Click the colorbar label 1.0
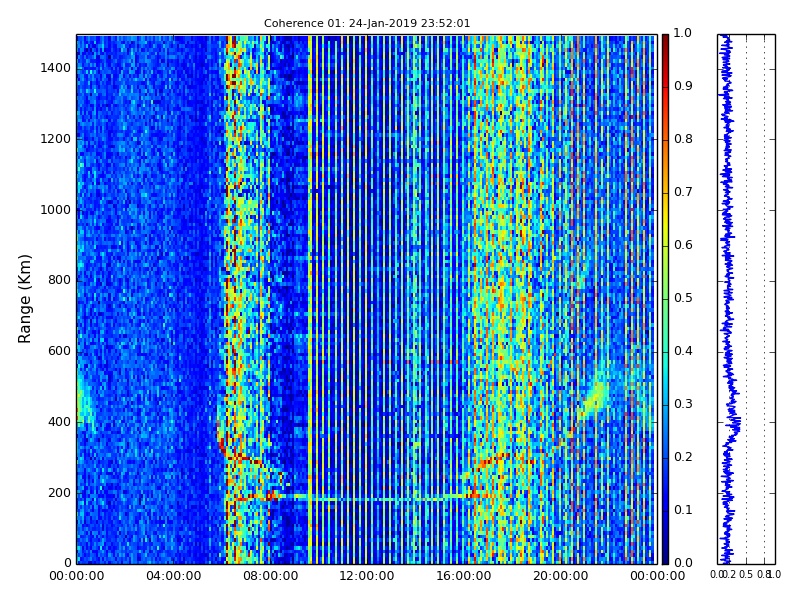 [x=683, y=33]
